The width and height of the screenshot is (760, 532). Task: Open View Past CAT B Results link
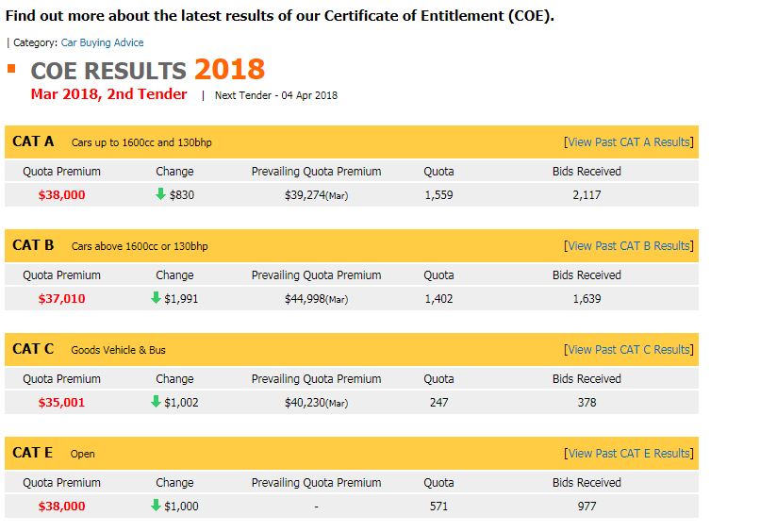pyautogui.click(x=629, y=246)
